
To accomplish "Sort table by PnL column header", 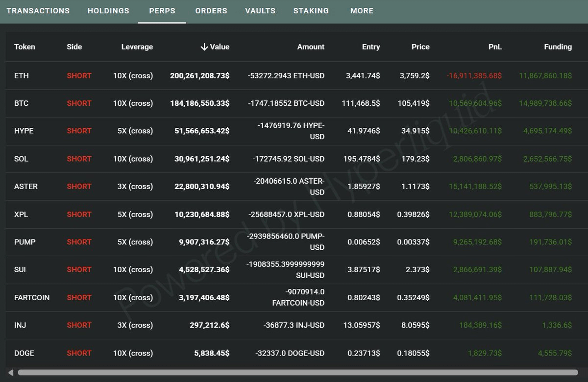I will click(495, 47).
